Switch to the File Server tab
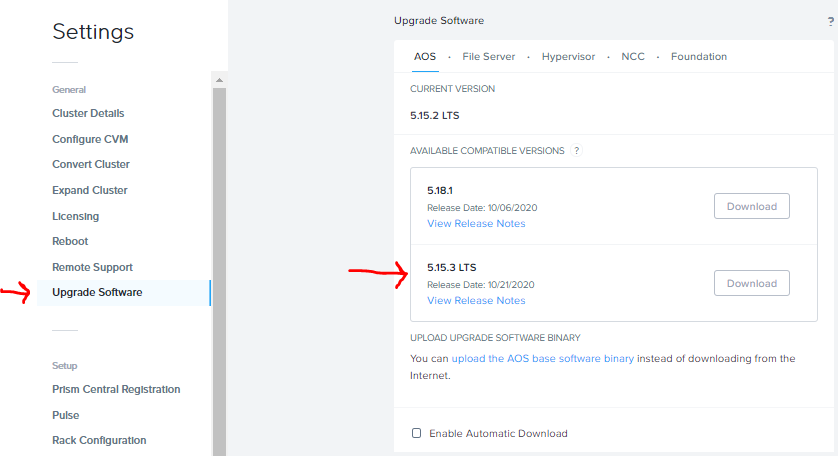The width and height of the screenshot is (838, 456). coord(488,57)
